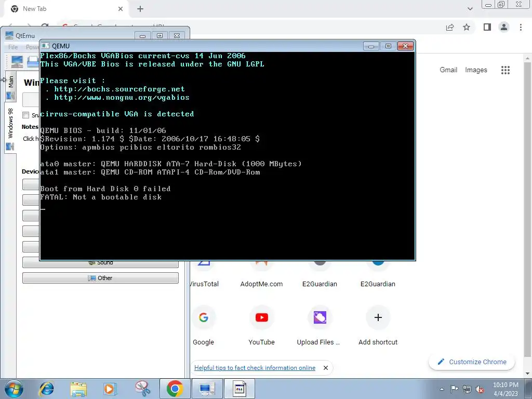The height and width of the screenshot is (399, 532).
Task: Click the muted volume tray icon
Action: pyautogui.click(x=480, y=389)
